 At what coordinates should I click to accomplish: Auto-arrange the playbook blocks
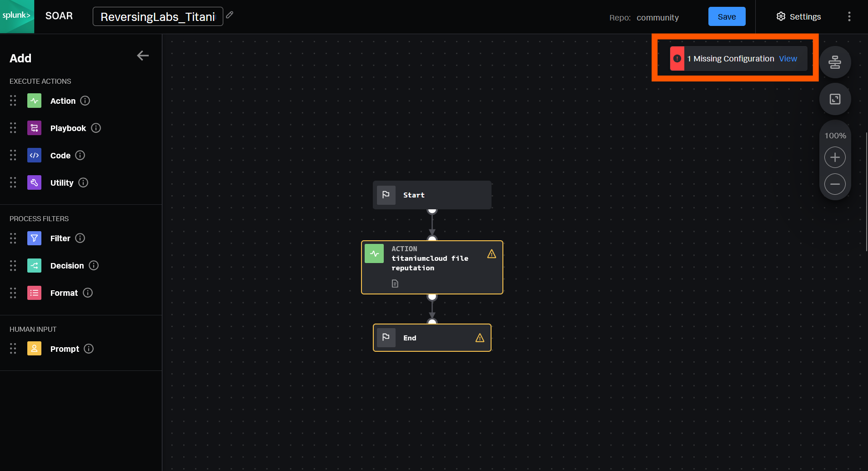pyautogui.click(x=835, y=62)
